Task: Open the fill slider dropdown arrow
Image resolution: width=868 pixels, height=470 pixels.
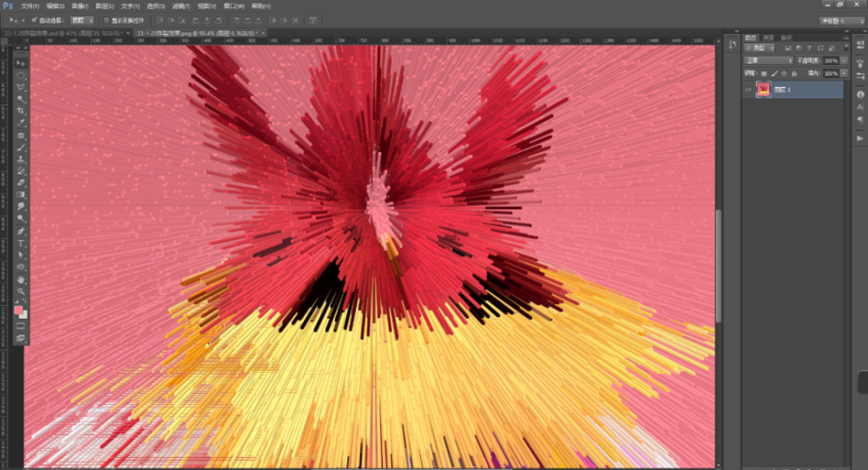Action: click(845, 73)
